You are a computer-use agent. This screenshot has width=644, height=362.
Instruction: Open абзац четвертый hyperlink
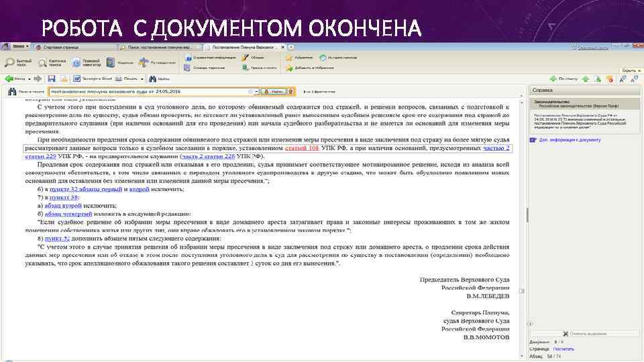pos(68,214)
